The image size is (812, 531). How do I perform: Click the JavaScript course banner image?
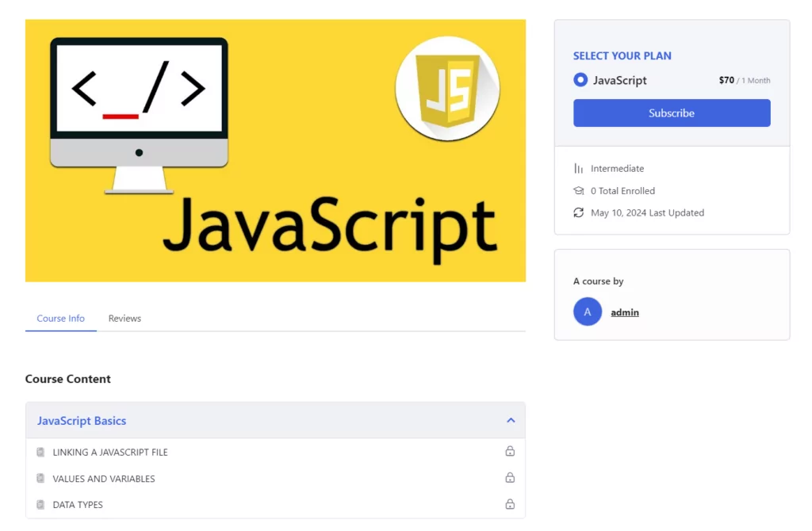[x=275, y=151]
